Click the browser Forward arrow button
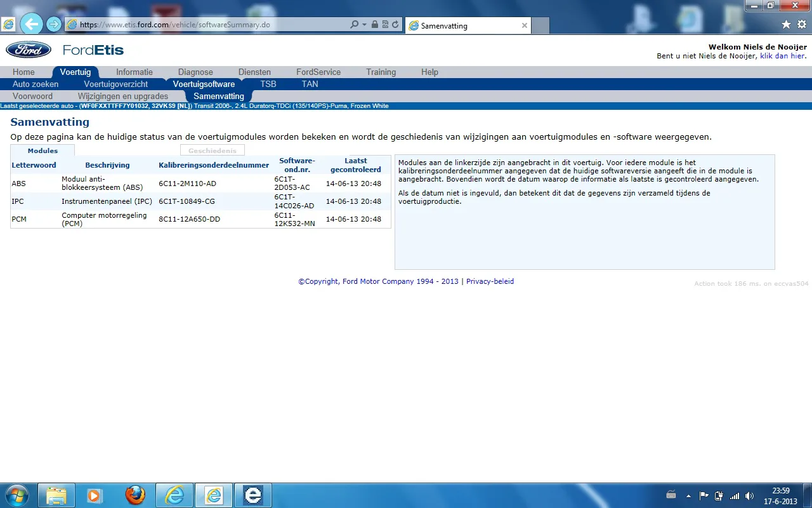This screenshot has width=812, height=508. [x=54, y=25]
